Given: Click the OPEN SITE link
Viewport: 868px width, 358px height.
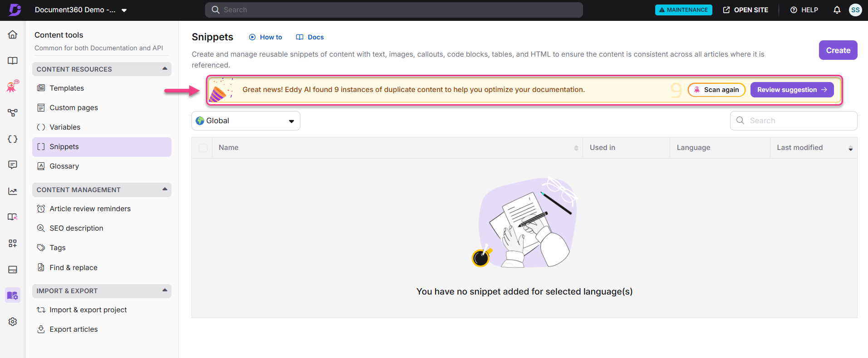Looking at the screenshot, I should 745,10.
